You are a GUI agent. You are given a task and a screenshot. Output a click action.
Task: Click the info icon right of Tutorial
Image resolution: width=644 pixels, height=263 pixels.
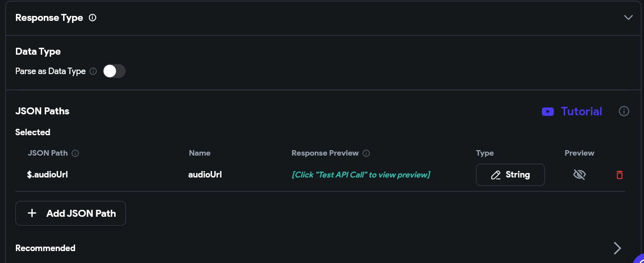tap(624, 111)
